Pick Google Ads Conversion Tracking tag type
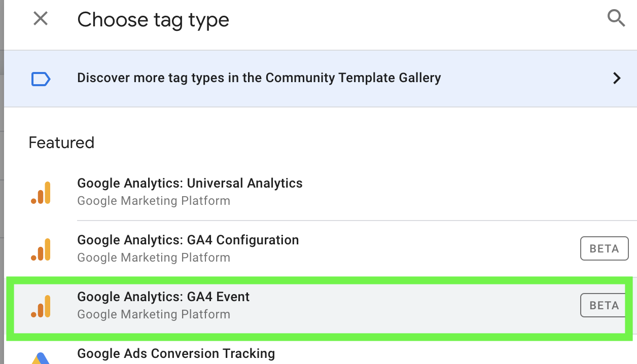 pos(176,353)
